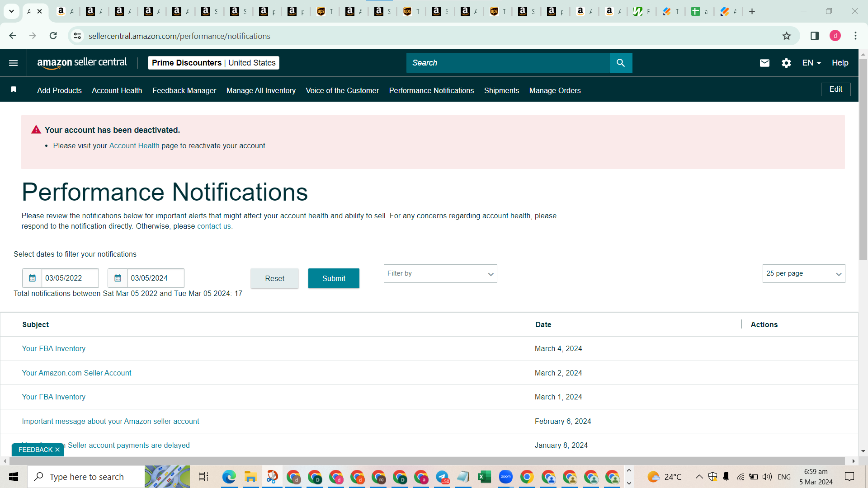Click the Windows taskbar search box
This screenshot has width=868, height=488.
86,477
